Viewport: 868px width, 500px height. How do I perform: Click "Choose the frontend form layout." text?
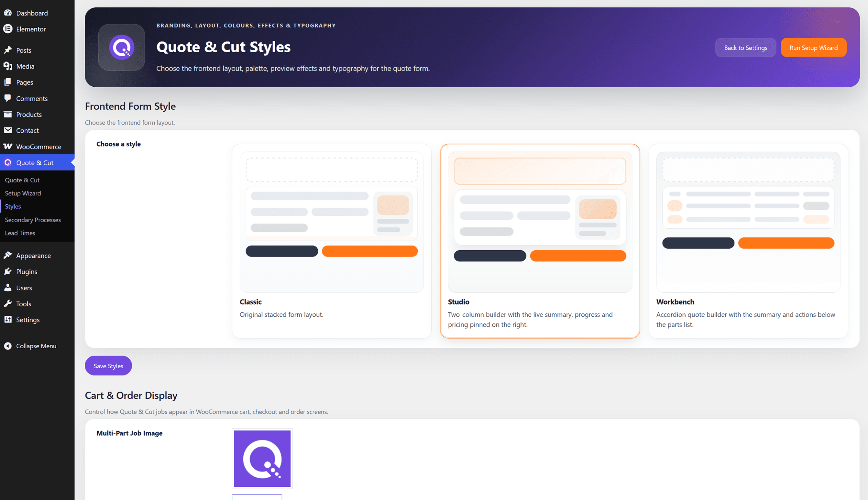coord(130,123)
